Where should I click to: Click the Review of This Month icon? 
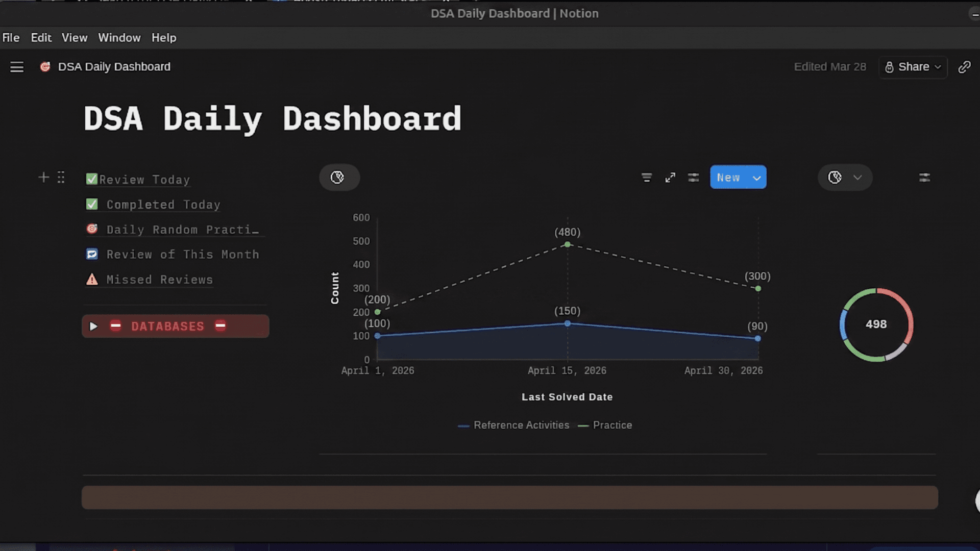point(92,254)
